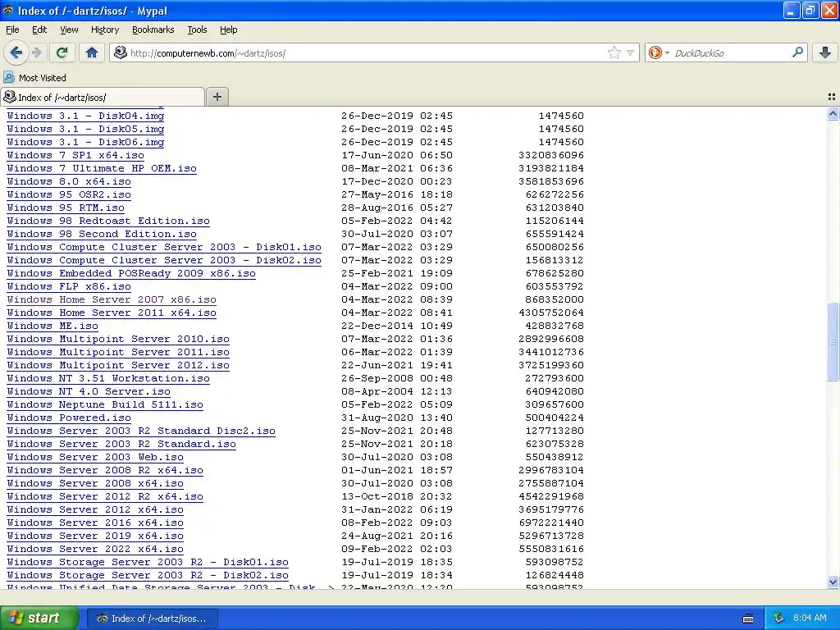Click the scrollbar down arrow
This screenshot has height=630, width=840.
[x=833, y=582]
